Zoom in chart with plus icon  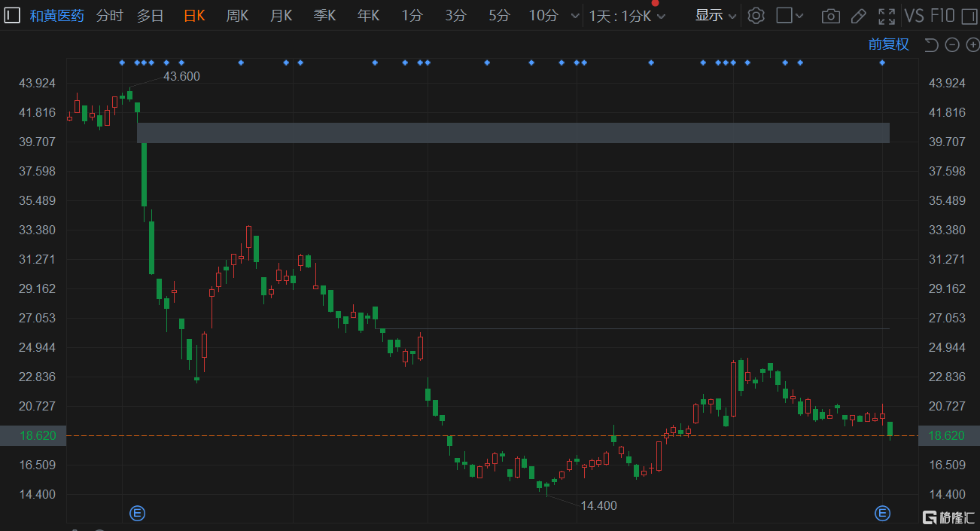972,45
